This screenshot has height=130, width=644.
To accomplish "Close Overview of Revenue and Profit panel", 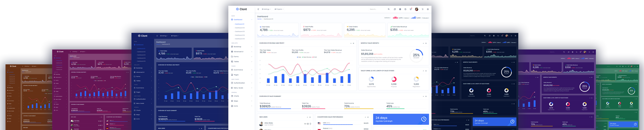I will 353,43.
